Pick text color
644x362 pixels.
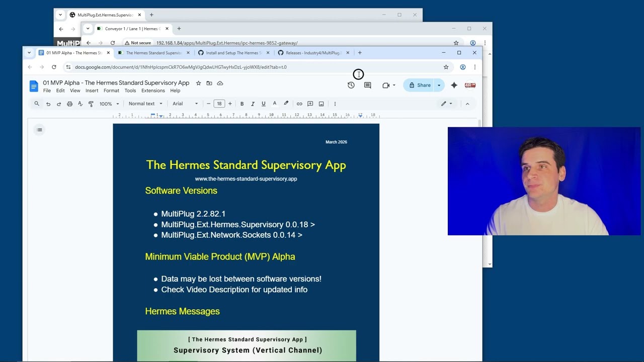[275, 104]
